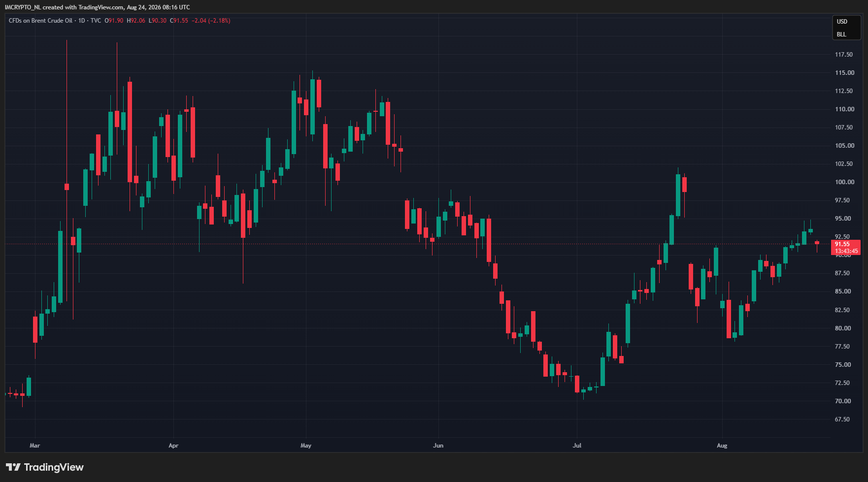Click the 107.50 price axis label

pos(844,128)
